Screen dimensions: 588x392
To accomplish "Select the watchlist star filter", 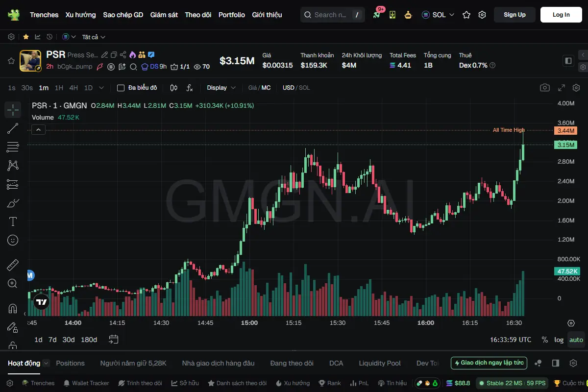I will click(25, 37).
